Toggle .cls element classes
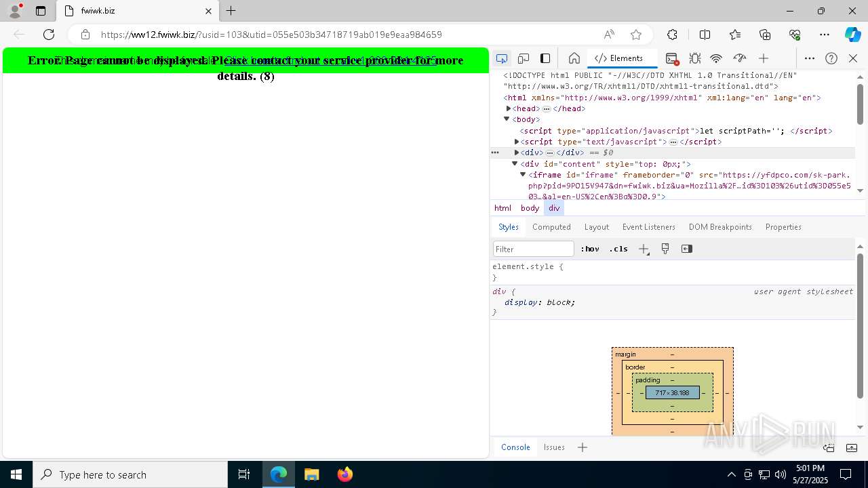 click(618, 249)
